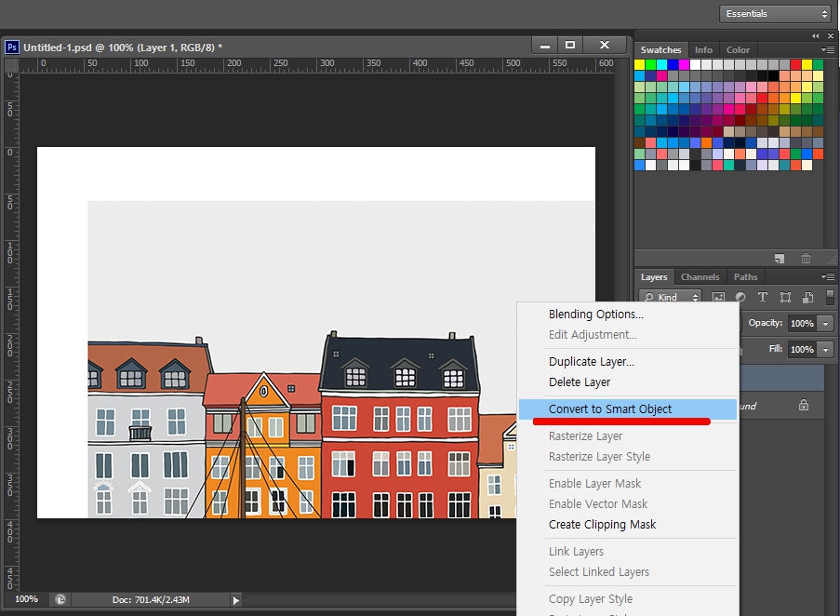The image size is (840, 616).
Task: Pick the pure blue swatch in top row
Action: 673,65
